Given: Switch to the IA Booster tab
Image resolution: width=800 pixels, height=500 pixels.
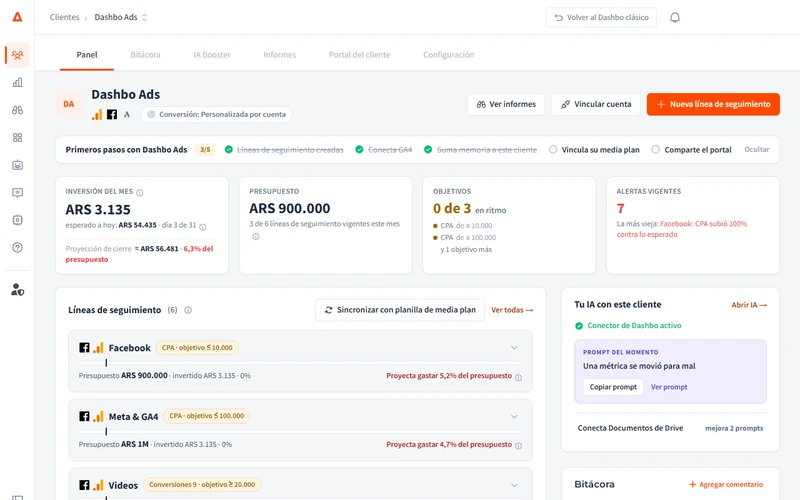Looking at the screenshot, I should point(212,55).
